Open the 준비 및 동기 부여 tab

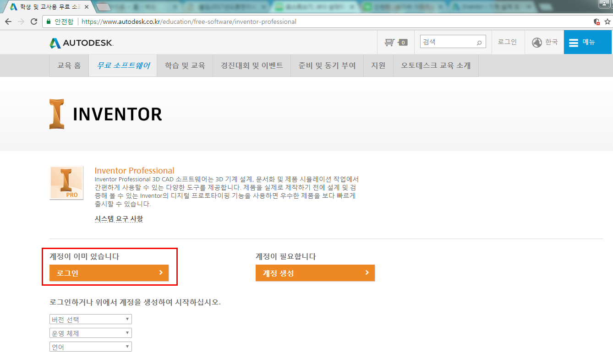[x=327, y=65]
